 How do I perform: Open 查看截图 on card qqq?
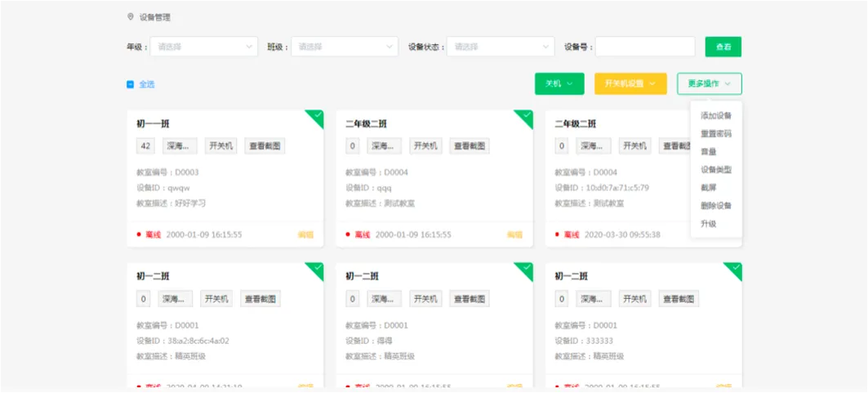(470, 146)
